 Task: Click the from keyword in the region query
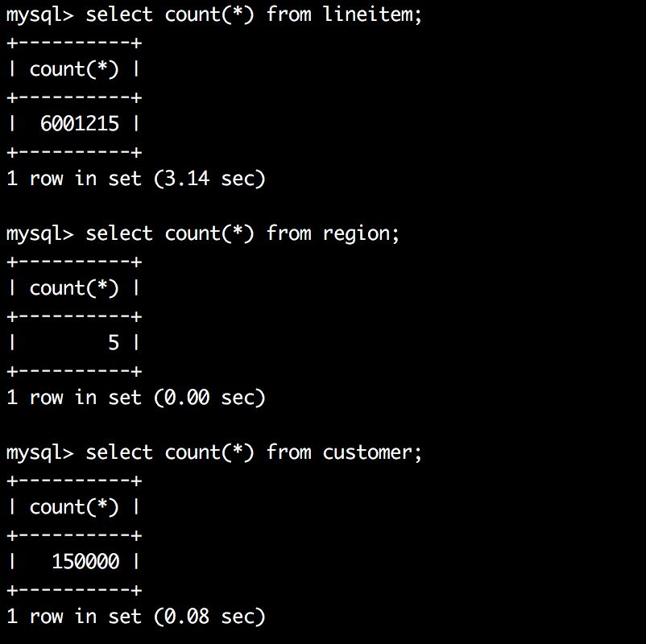click(289, 233)
